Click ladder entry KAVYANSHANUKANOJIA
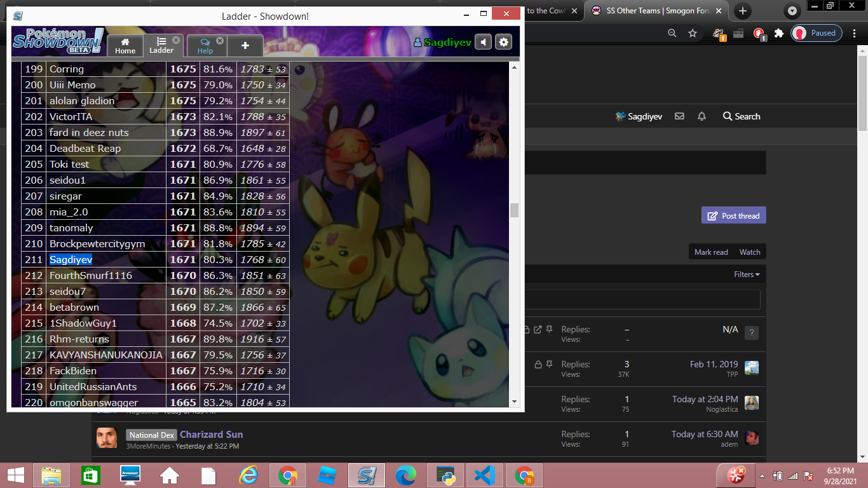This screenshot has height=488, width=868. tap(105, 355)
